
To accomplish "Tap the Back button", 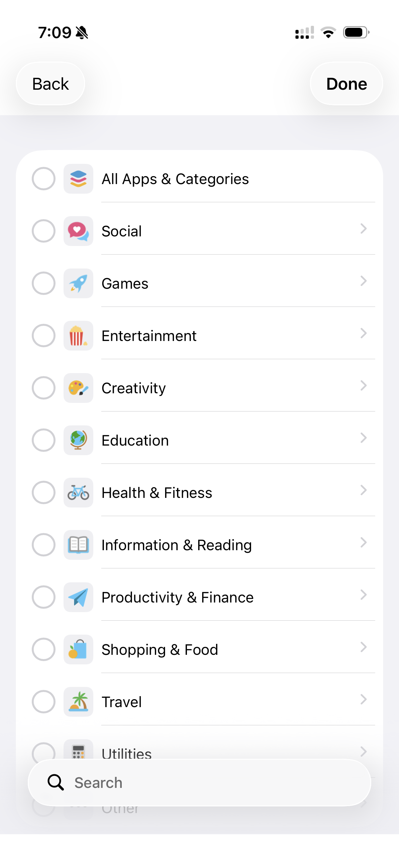I will pos(51,83).
